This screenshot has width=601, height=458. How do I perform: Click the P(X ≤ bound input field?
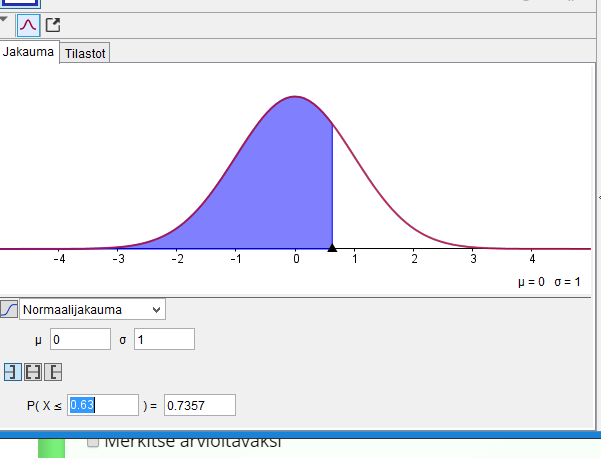(x=102, y=405)
